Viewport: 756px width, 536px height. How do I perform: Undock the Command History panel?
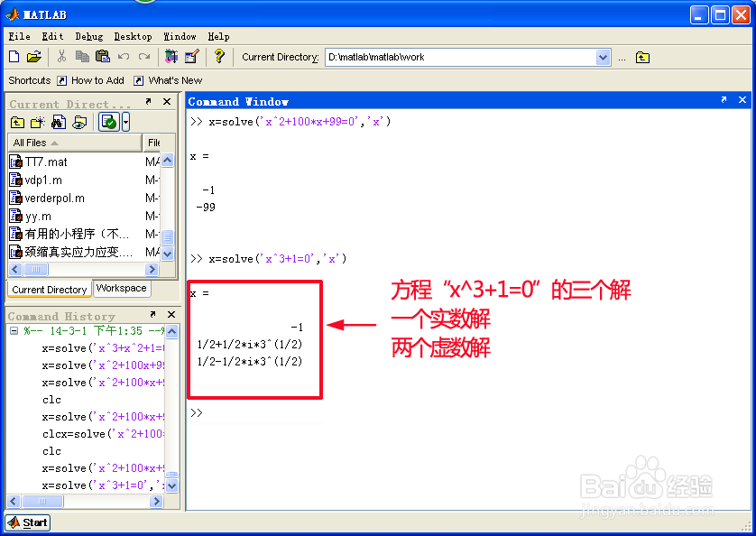coord(152,314)
